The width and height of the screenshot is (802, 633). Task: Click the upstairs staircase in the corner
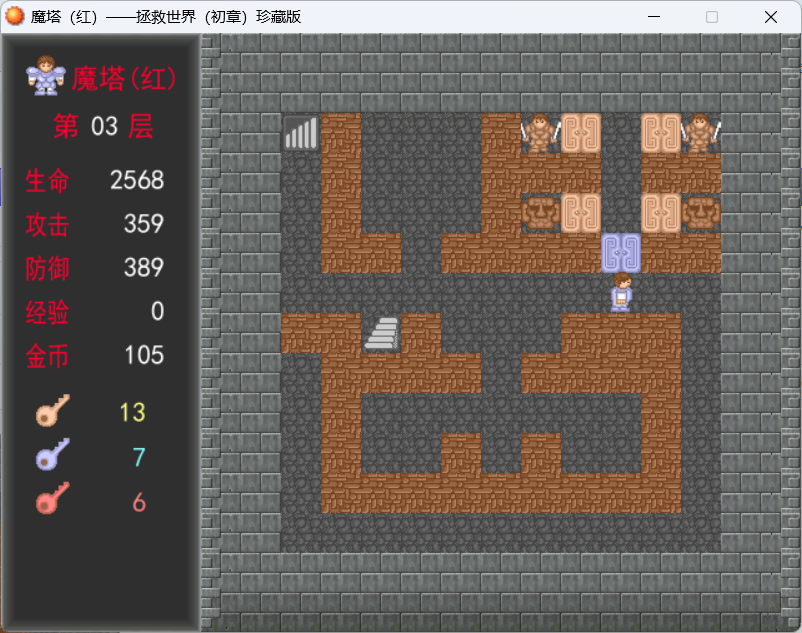tap(301, 133)
